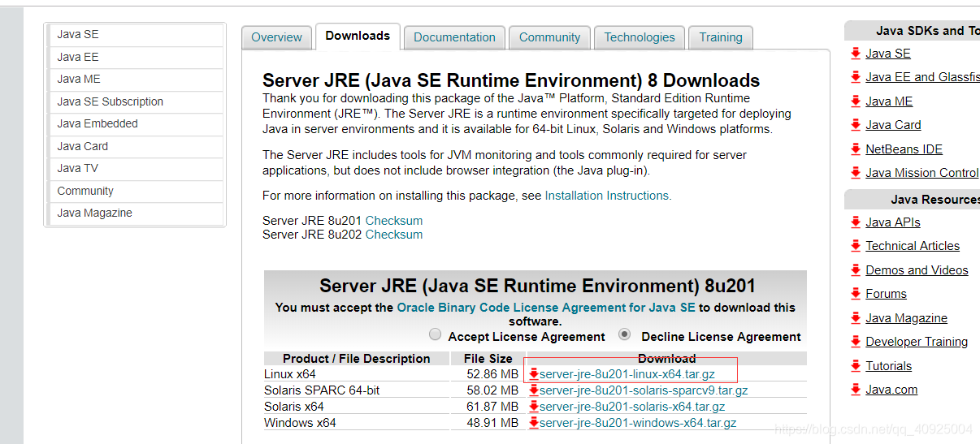
Task: Open the Java APIs resource link
Action: [893, 222]
